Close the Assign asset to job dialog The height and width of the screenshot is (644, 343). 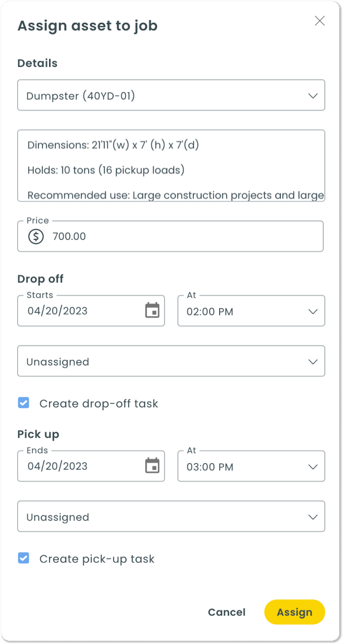[320, 21]
